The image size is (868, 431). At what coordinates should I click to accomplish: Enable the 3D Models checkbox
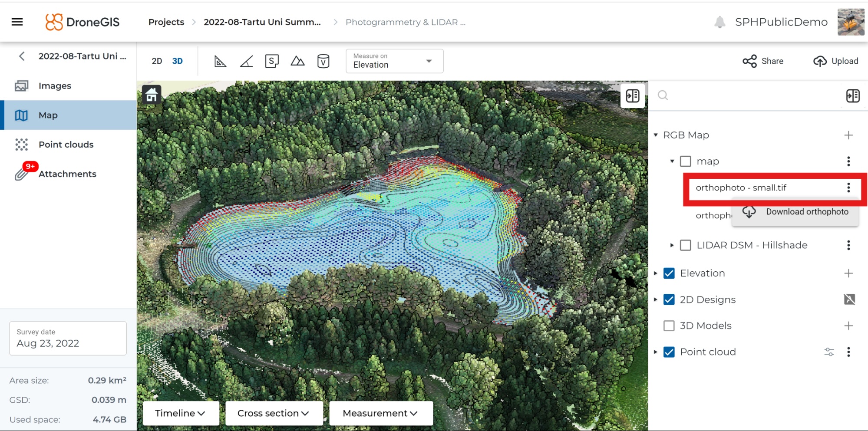tap(669, 326)
